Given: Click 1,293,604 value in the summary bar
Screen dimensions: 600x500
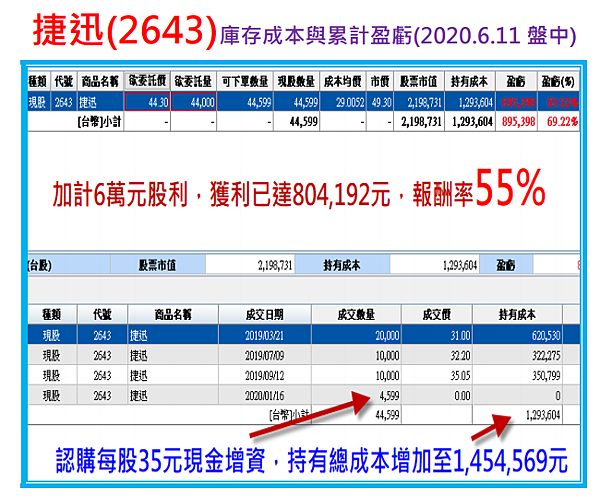Looking at the screenshot, I should click(x=460, y=265).
